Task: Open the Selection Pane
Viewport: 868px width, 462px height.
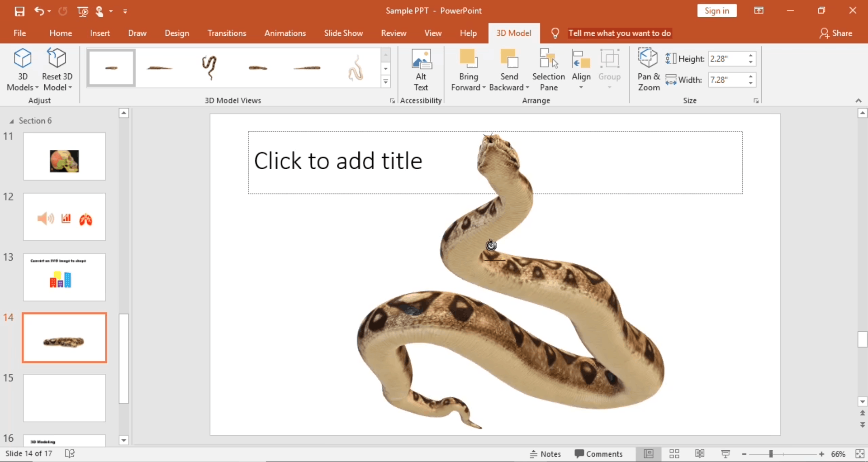Action: click(x=548, y=70)
